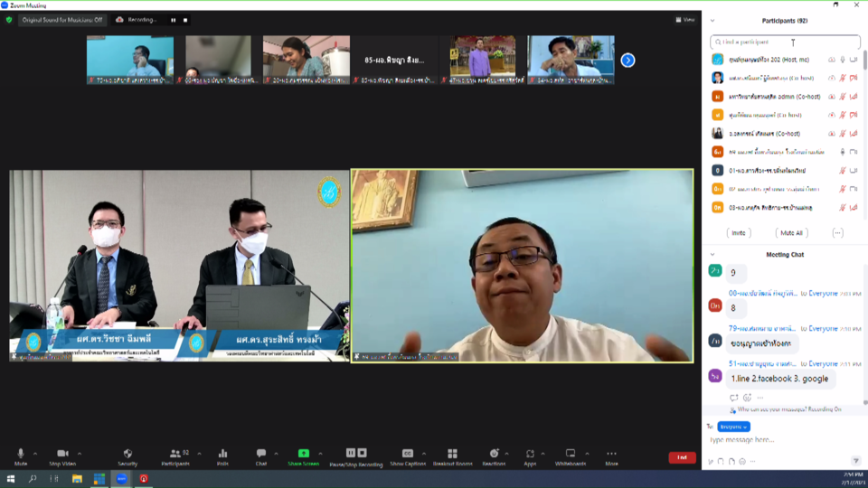Click Zoom icon in Windows taskbar
868x488 pixels.
tap(121, 479)
